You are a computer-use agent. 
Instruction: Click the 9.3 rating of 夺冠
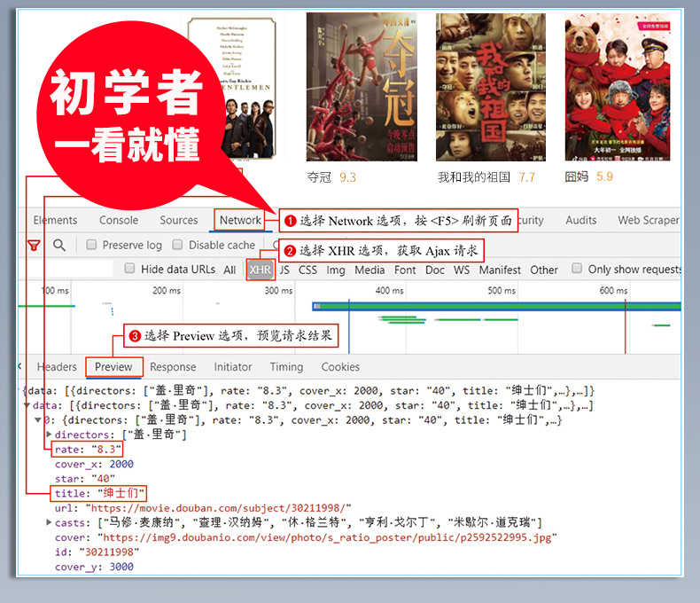click(x=347, y=177)
